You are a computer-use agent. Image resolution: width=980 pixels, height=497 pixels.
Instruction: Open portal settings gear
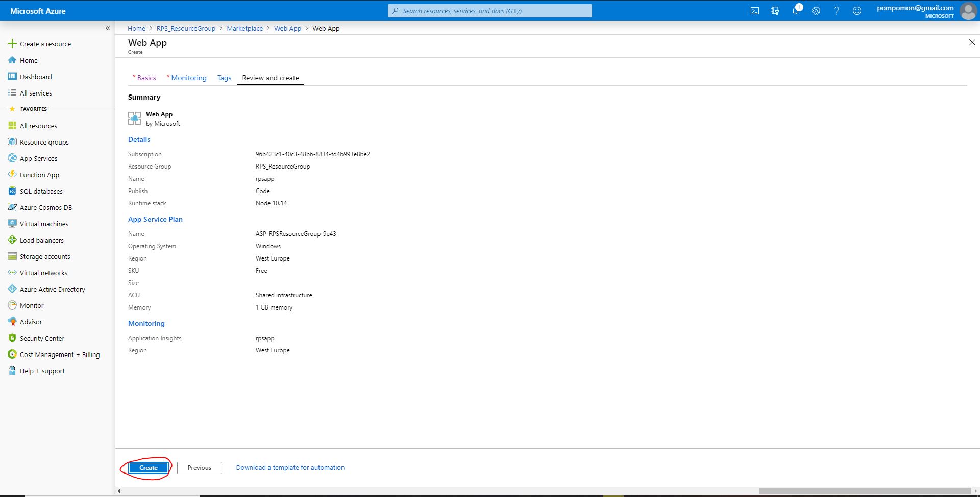(x=816, y=11)
